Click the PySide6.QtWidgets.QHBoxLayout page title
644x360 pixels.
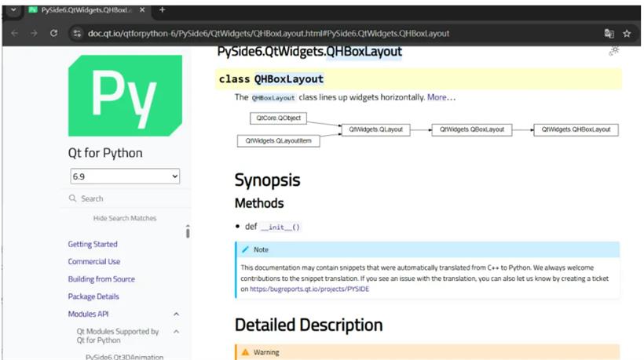309,52
